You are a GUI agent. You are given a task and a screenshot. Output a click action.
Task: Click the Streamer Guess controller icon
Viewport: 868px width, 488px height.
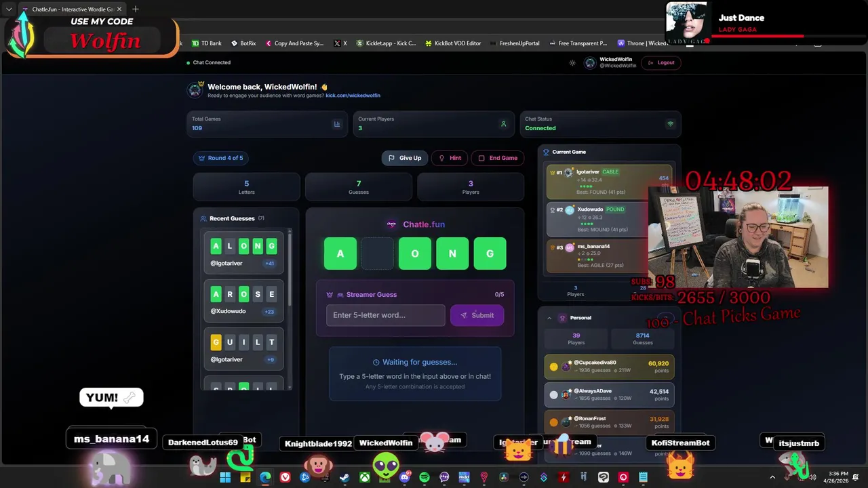coord(340,295)
